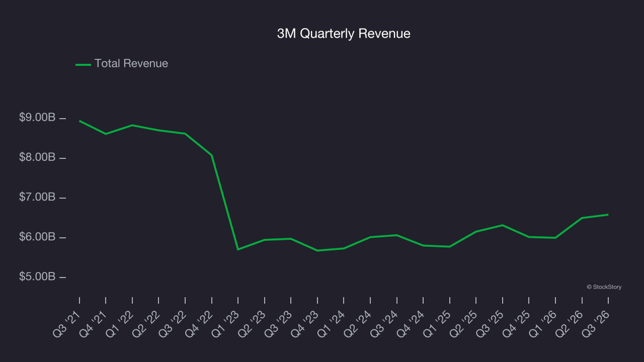Select the $8.00B y-axis label

click(37, 157)
